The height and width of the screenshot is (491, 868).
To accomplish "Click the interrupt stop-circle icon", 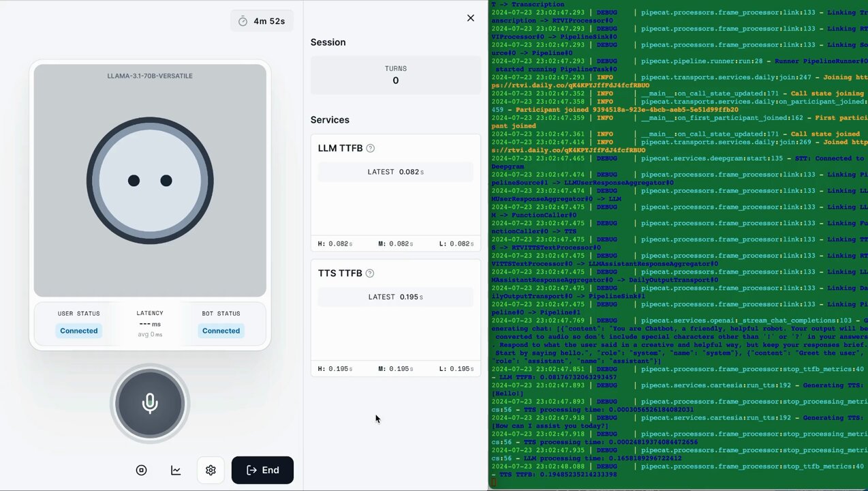I will [x=141, y=470].
